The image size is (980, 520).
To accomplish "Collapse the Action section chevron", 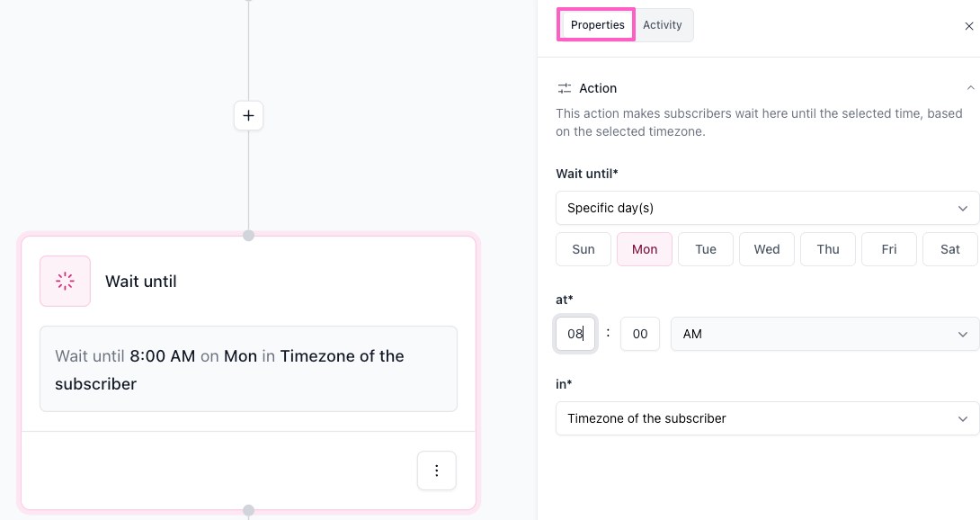I will tap(970, 88).
